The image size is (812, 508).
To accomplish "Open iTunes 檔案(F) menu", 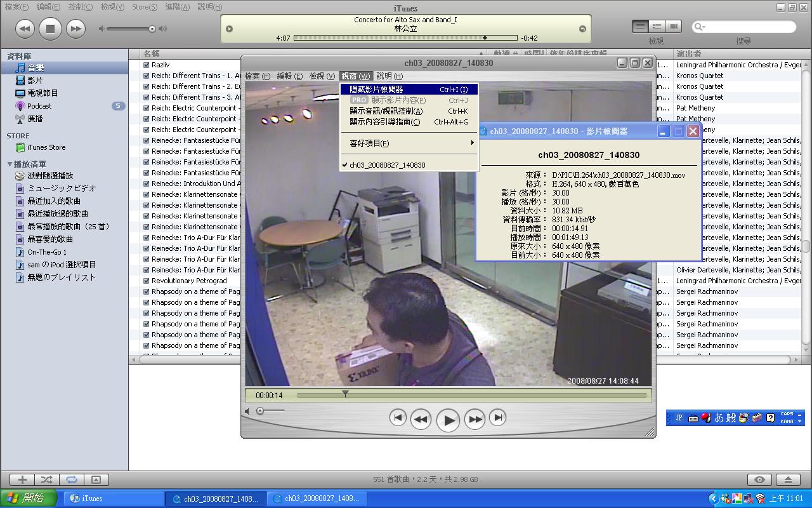I will click(16, 7).
